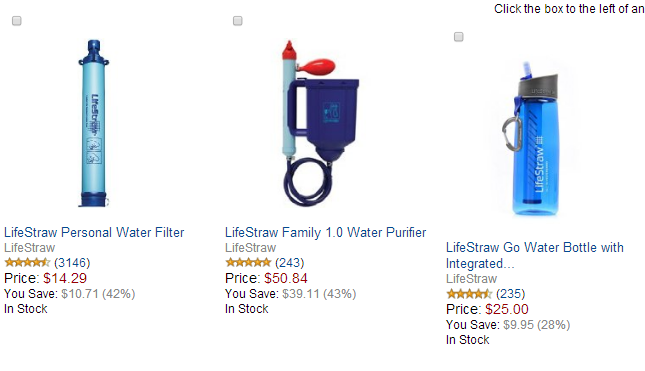The height and width of the screenshot is (371, 645).
Task: Open the LifeStraw Family 1.0 Water Purifier link
Action: (325, 232)
